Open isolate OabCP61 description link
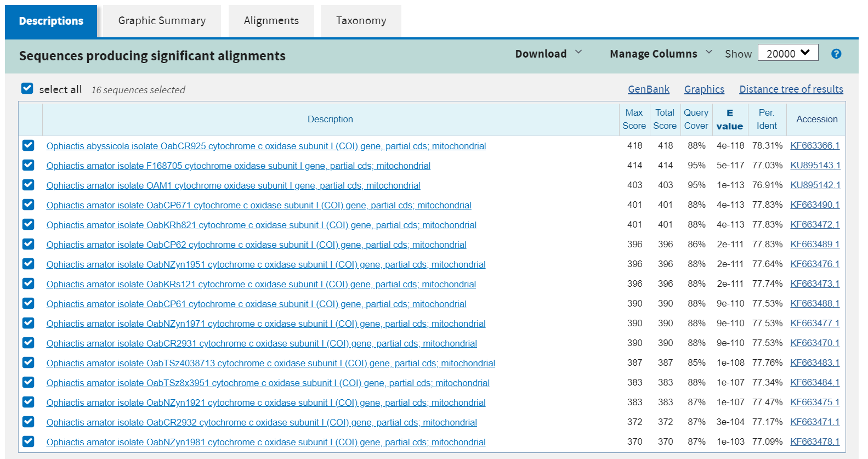The width and height of the screenshot is (868, 459). pos(256,304)
